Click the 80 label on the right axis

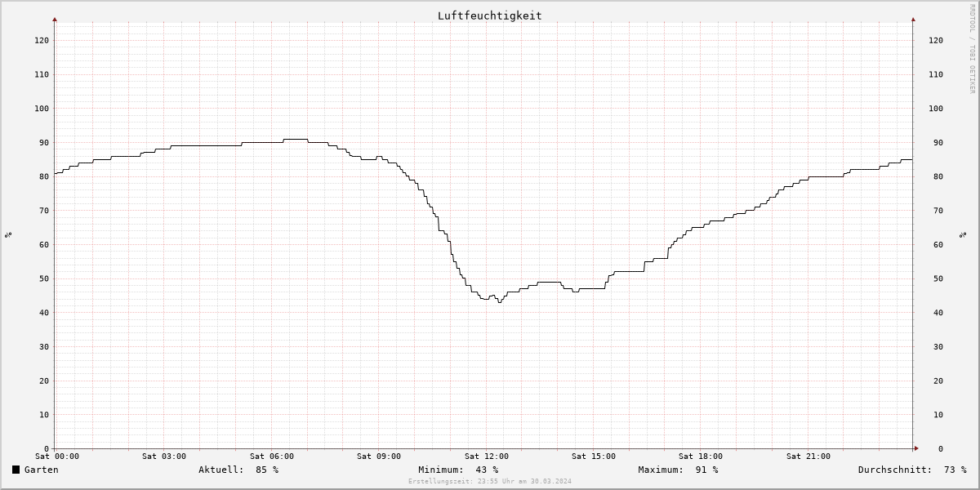tap(938, 176)
